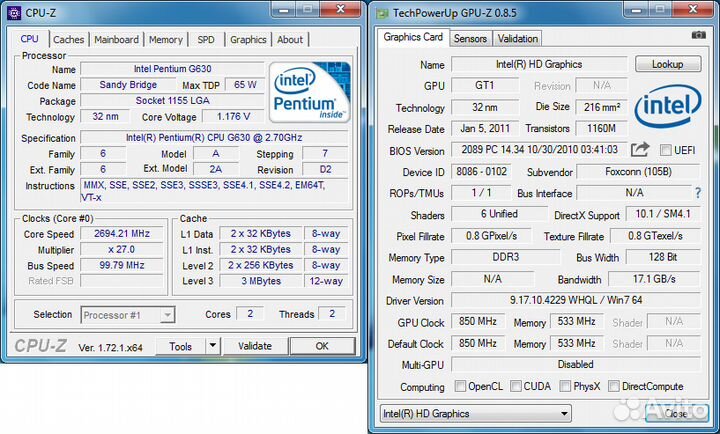Click the Level 3 cache value 3 MBytes
The width and height of the screenshot is (720, 434).
click(261, 281)
